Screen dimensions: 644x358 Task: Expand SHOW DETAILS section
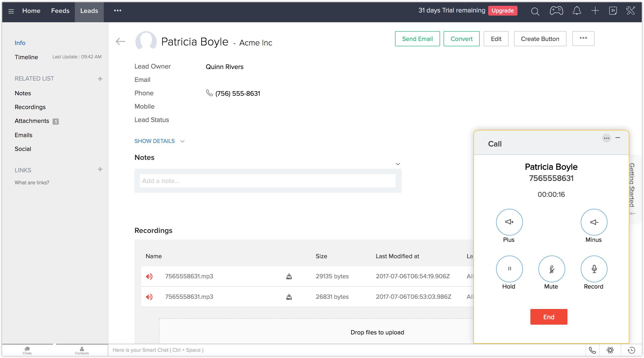159,141
